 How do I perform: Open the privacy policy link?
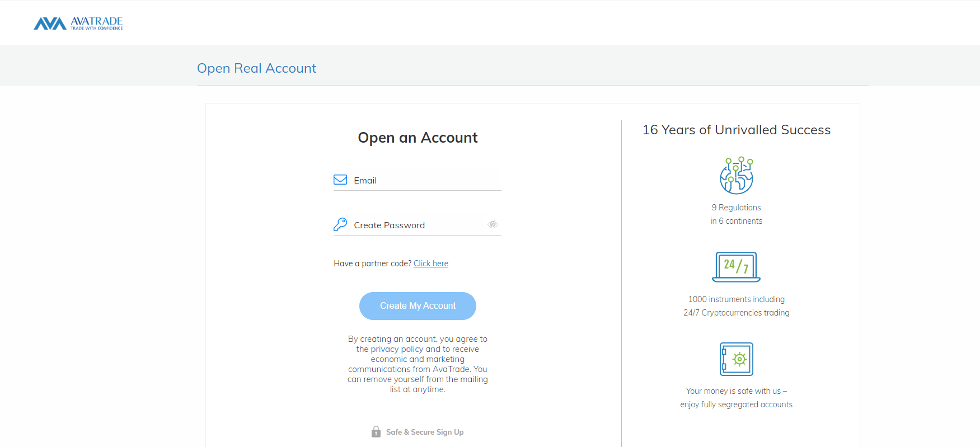[397, 349]
